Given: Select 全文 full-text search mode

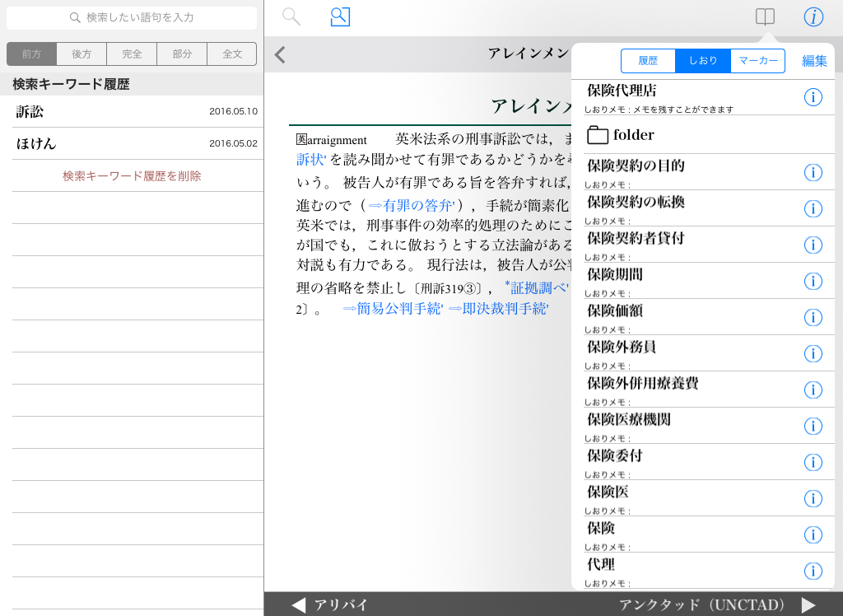Looking at the screenshot, I should pos(231,54).
